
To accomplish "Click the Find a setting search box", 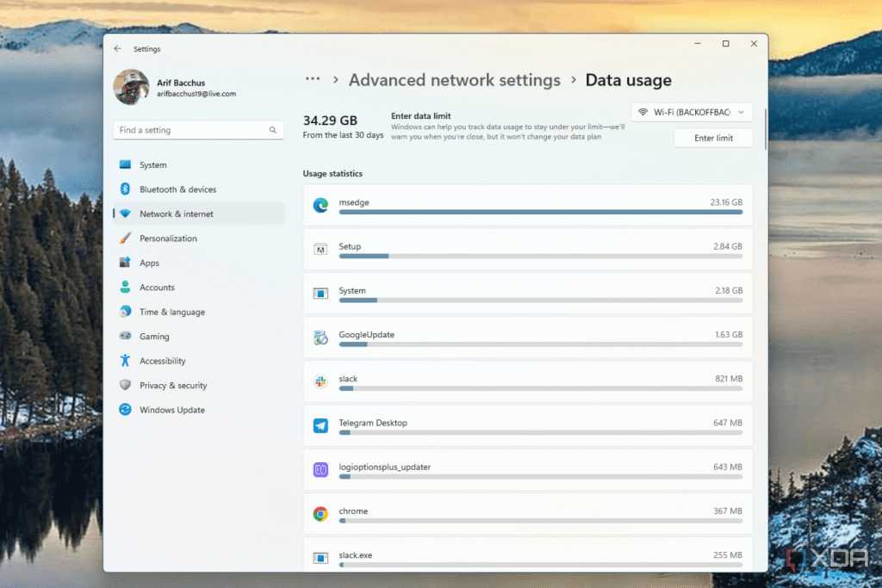I will pyautogui.click(x=199, y=130).
